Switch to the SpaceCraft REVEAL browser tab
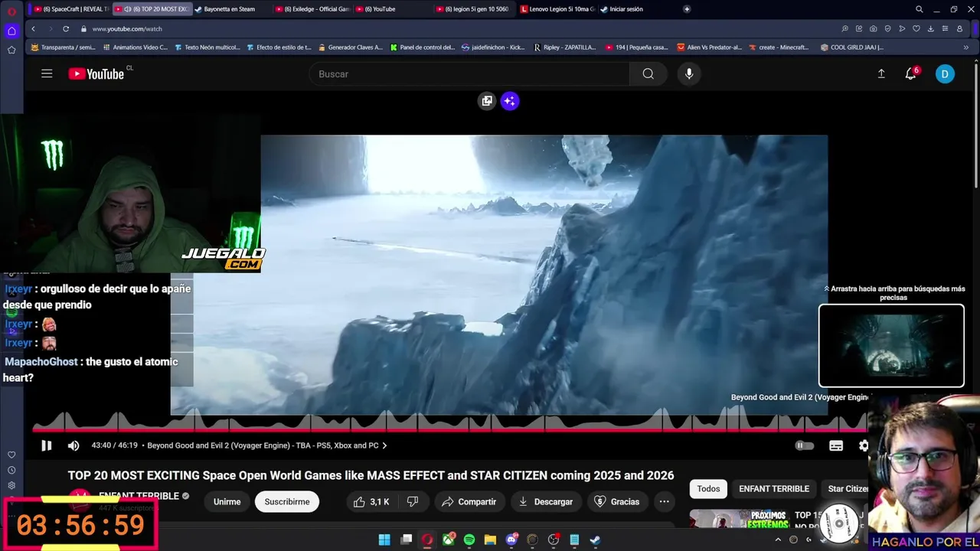 [x=71, y=9]
